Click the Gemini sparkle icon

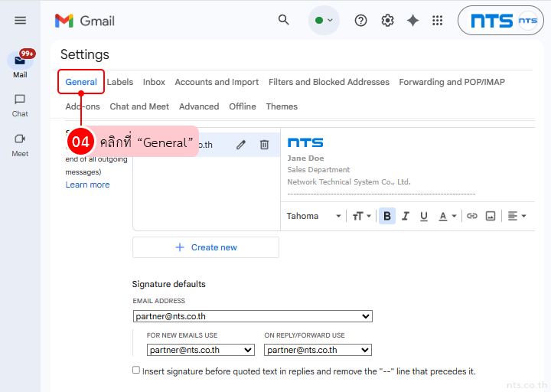click(x=412, y=21)
